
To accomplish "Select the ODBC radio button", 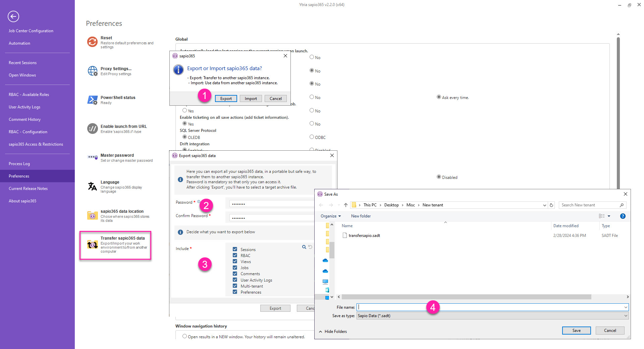I will coord(312,137).
